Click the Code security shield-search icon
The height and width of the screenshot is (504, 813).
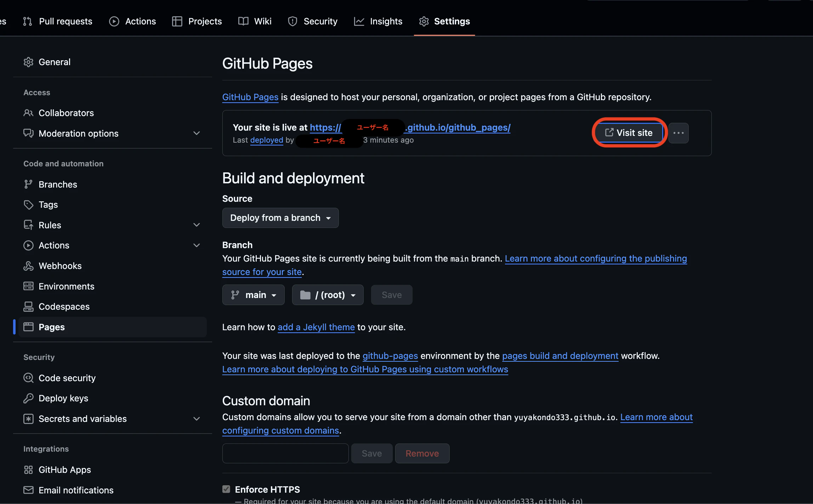click(28, 378)
